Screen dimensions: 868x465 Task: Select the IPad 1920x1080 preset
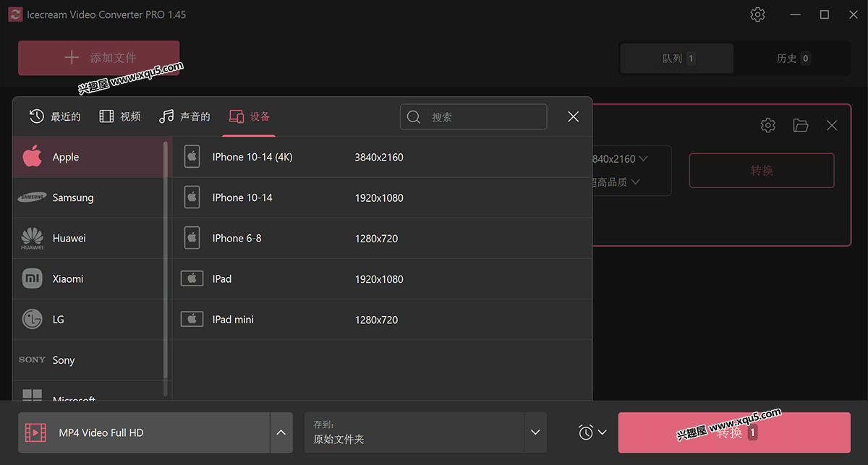click(382, 278)
